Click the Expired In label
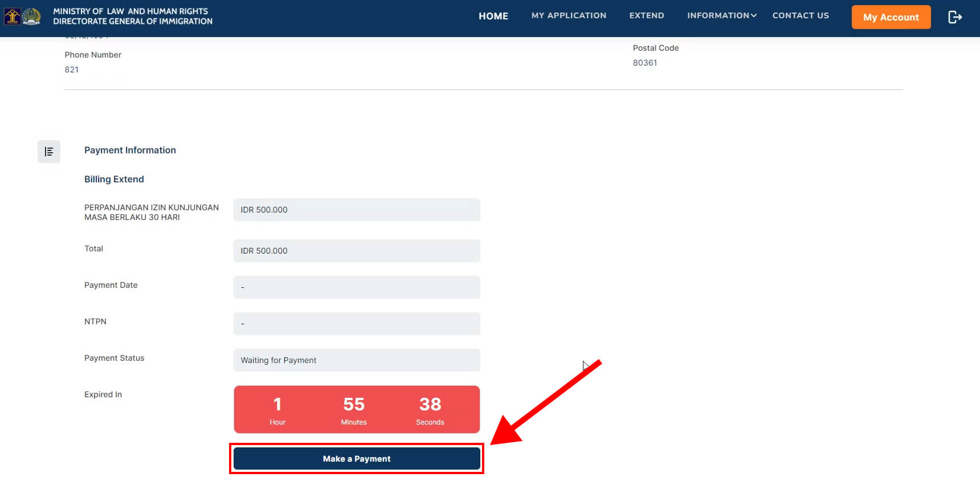The image size is (980, 477). coord(103,394)
